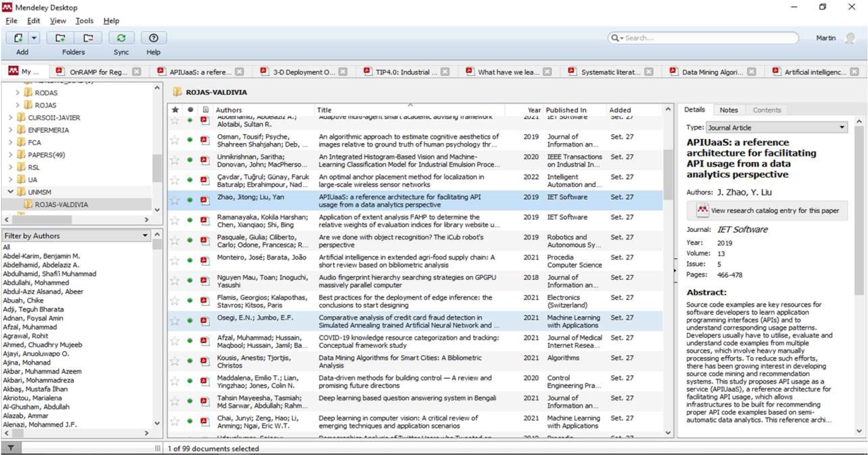The height and width of the screenshot is (455, 868).
Task: Click the create new folder icon
Action: (x=61, y=38)
